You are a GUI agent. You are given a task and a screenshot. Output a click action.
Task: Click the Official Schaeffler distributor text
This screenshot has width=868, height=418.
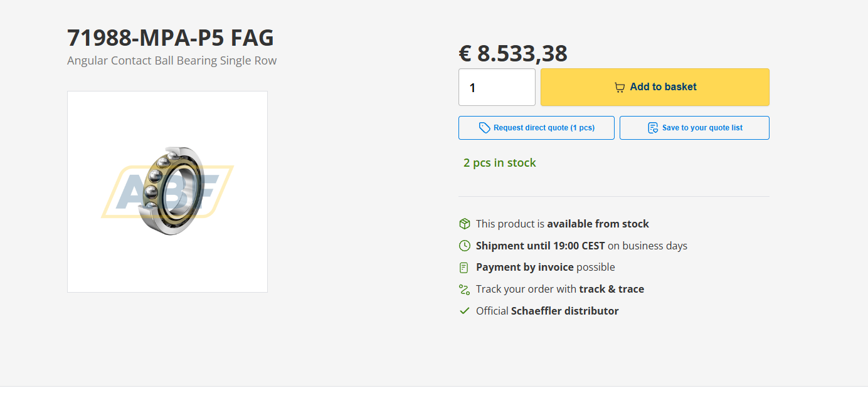(x=548, y=311)
